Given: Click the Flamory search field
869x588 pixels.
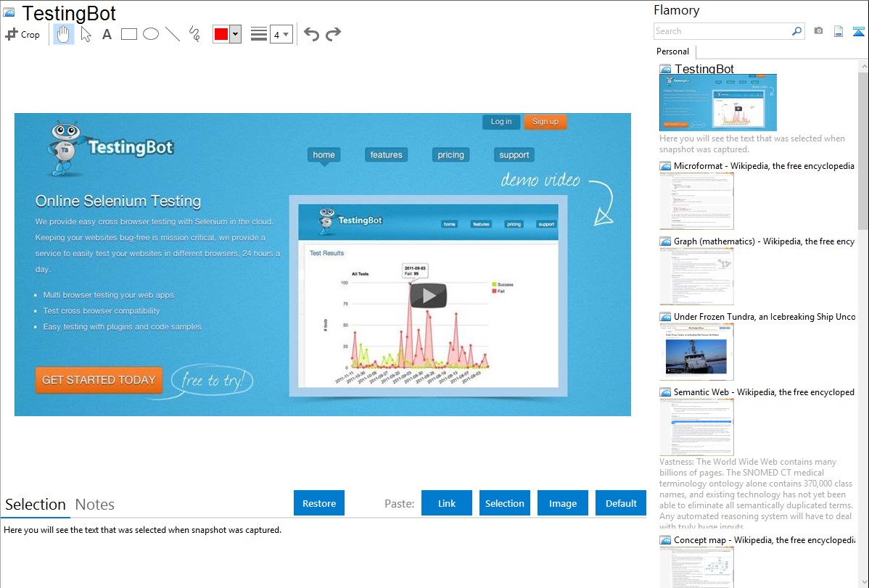Looking at the screenshot, I should 722,31.
